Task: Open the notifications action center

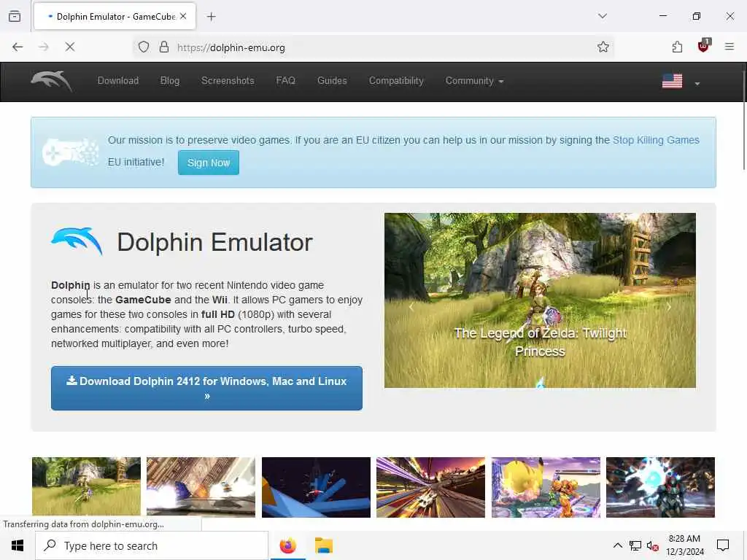Action: 723,545
